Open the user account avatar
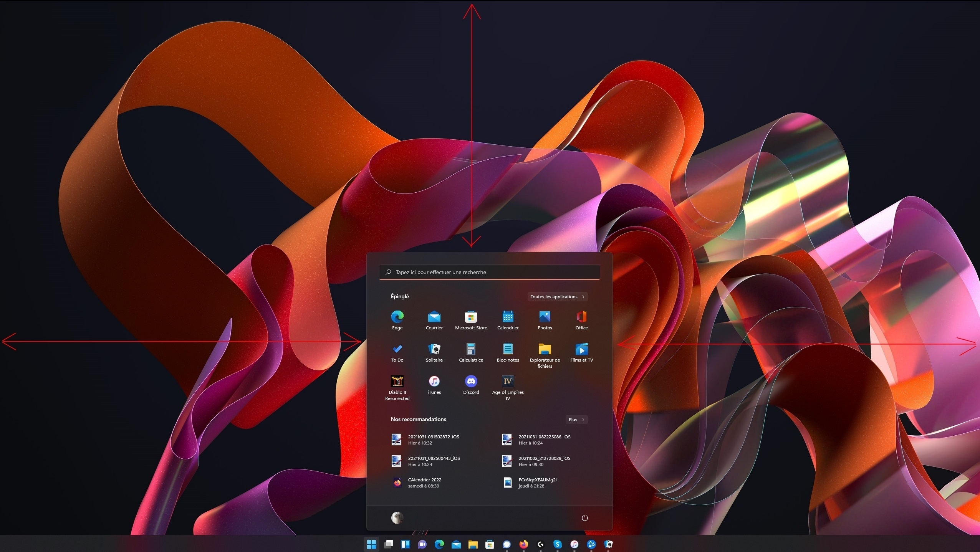Image resolution: width=980 pixels, height=552 pixels. [x=397, y=518]
